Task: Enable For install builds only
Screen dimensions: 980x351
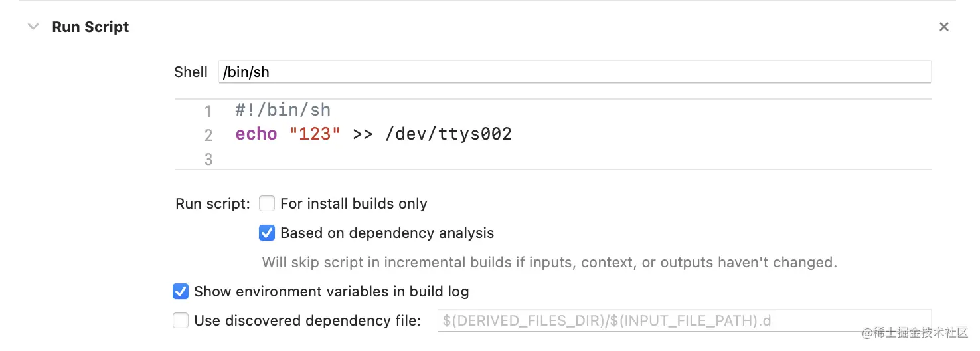Action: click(x=267, y=203)
